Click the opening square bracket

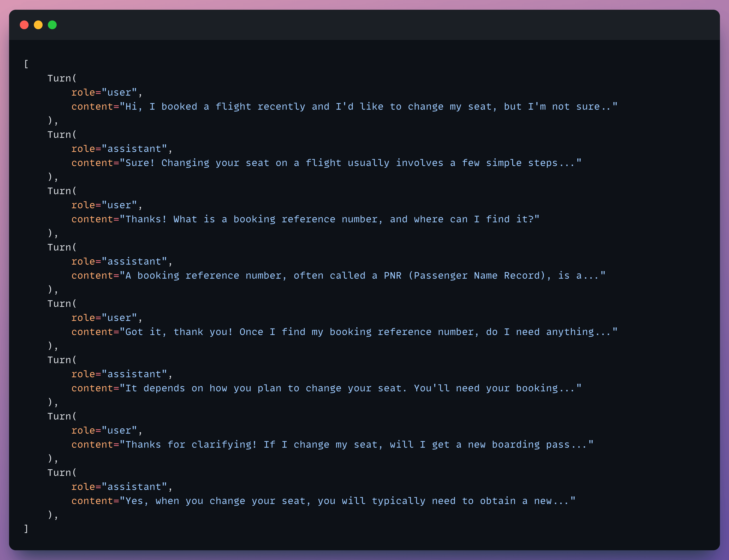pyautogui.click(x=26, y=64)
